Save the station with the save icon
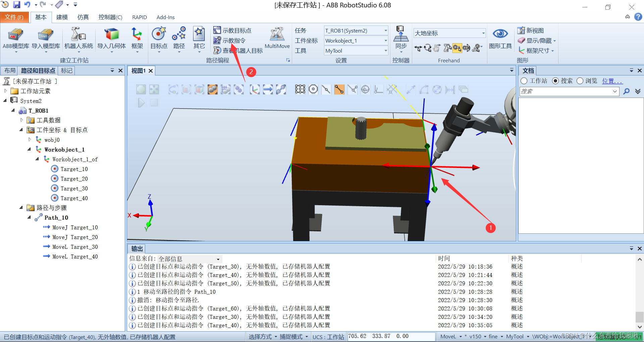644x342 pixels. click(16, 5)
